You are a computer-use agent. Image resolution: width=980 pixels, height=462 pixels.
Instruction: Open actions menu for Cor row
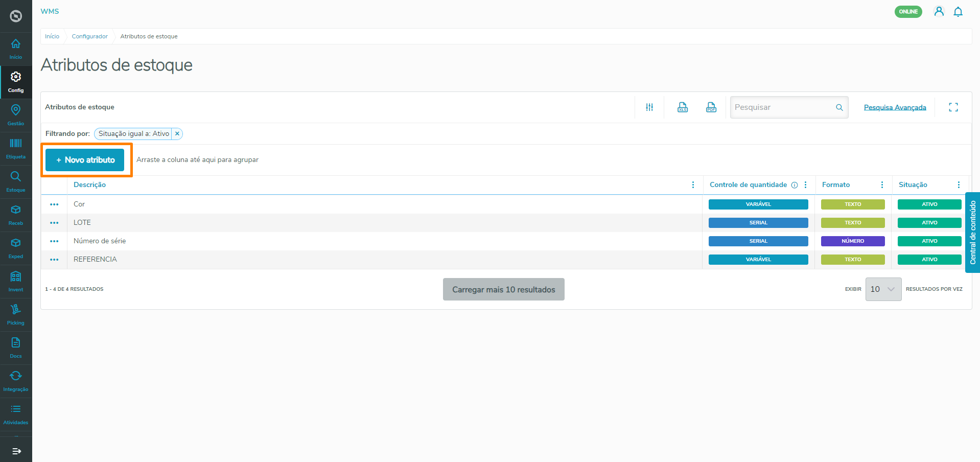tap(54, 204)
